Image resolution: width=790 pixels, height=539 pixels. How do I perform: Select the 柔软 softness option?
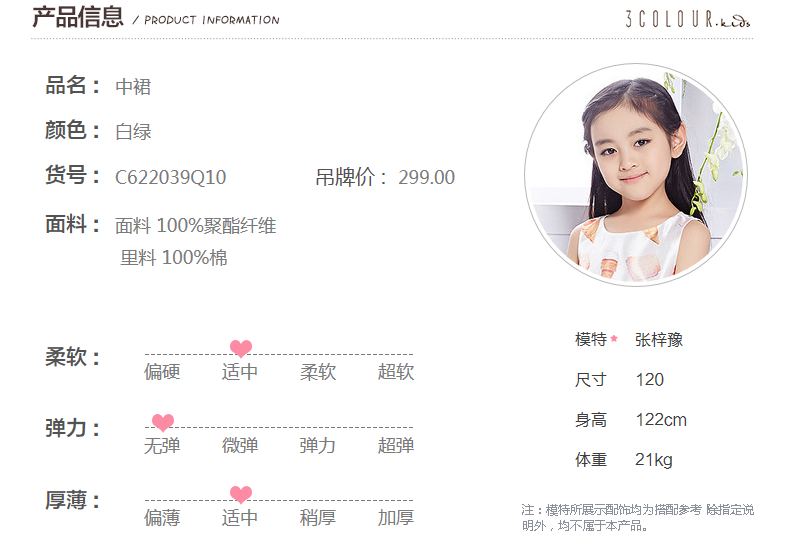pos(318,372)
